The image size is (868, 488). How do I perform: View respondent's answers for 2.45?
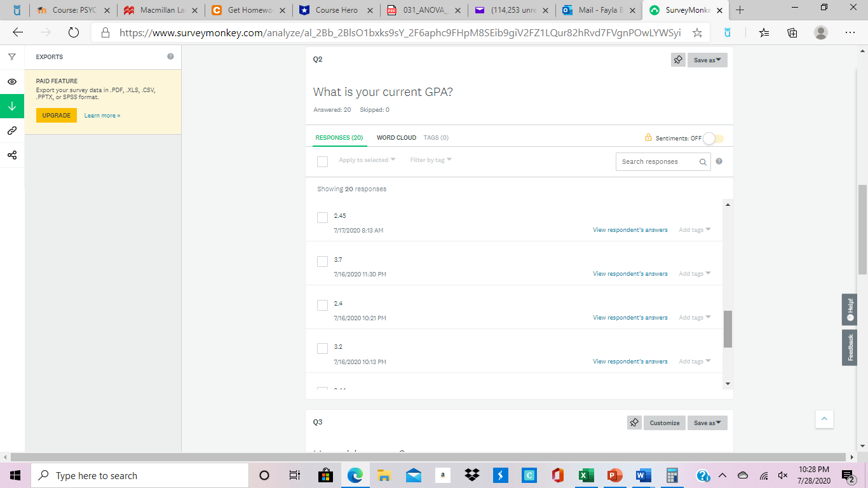[630, 230]
